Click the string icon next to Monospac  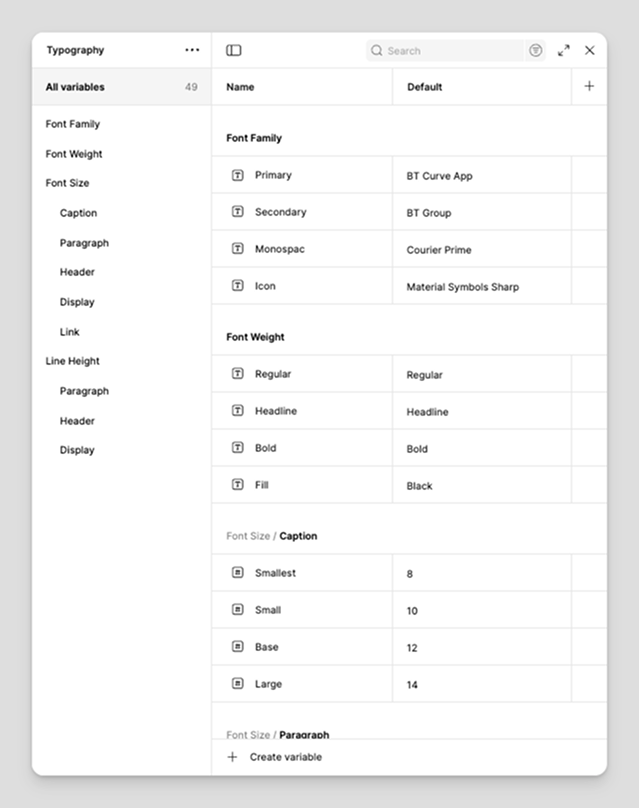pyautogui.click(x=238, y=249)
